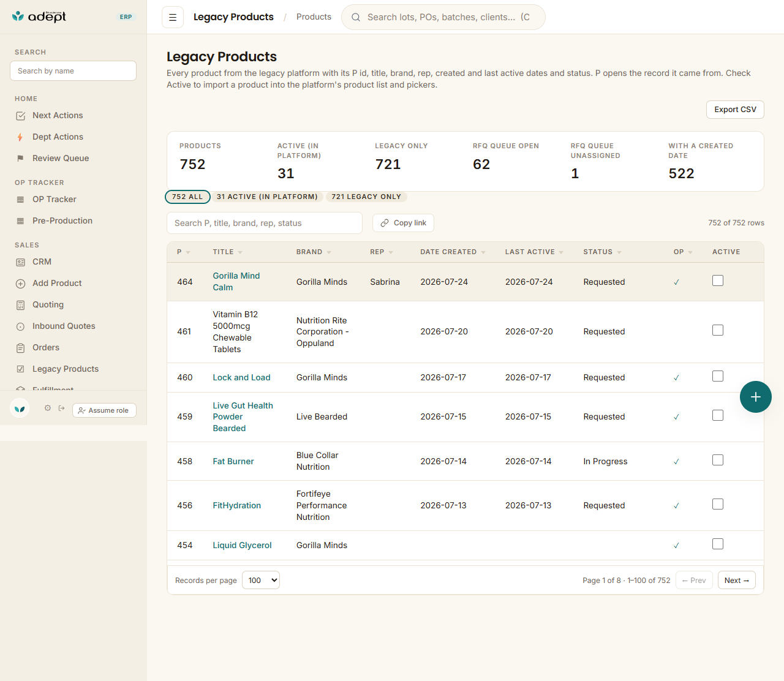
Task: Open the Liquid Glycerol product link
Action: click(242, 545)
